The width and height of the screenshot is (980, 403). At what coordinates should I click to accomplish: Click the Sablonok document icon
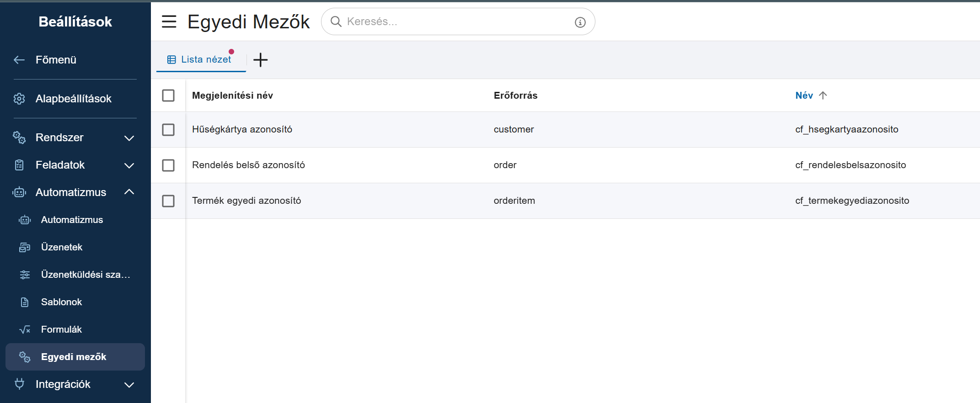point(25,302)
